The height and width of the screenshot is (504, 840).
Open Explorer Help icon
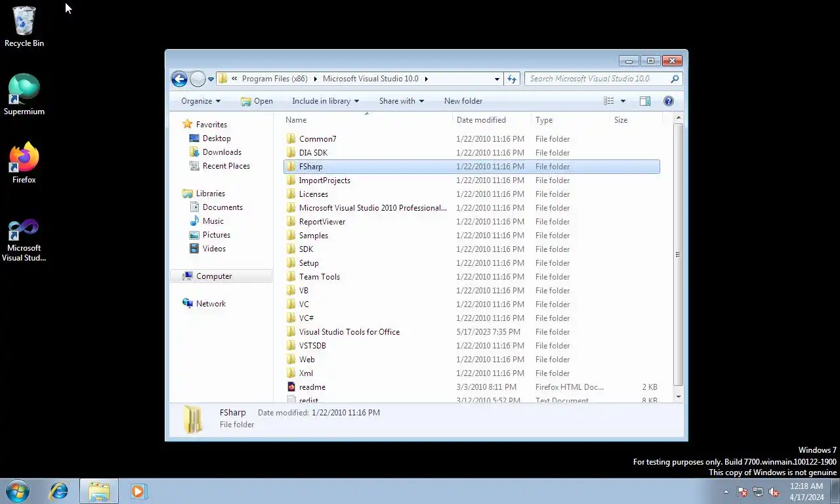click(x=669, y=101)
